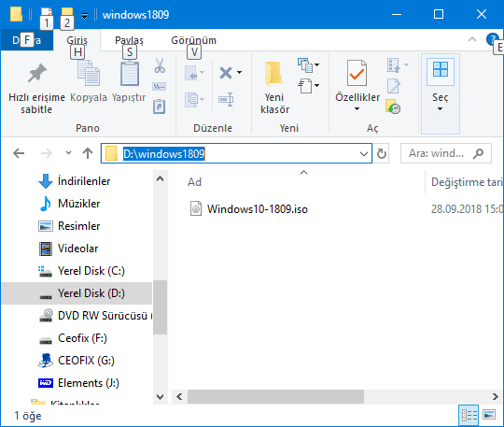Screen dimensions: 504x427
Task: Select Yerel Disk (D:)
Action: pos(77,293)
